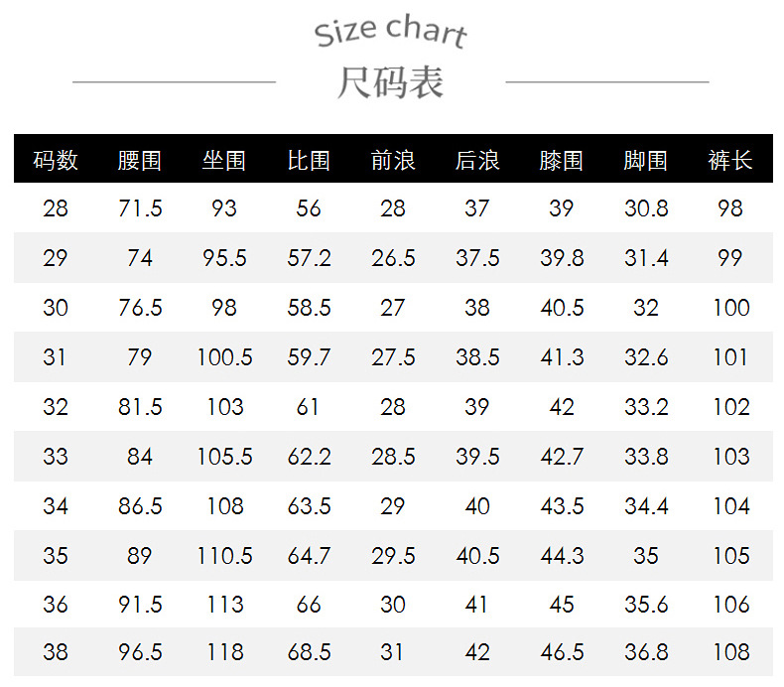Select the 脚围 column header
Viewport: 784px width, 687px height.
[646, 160]
